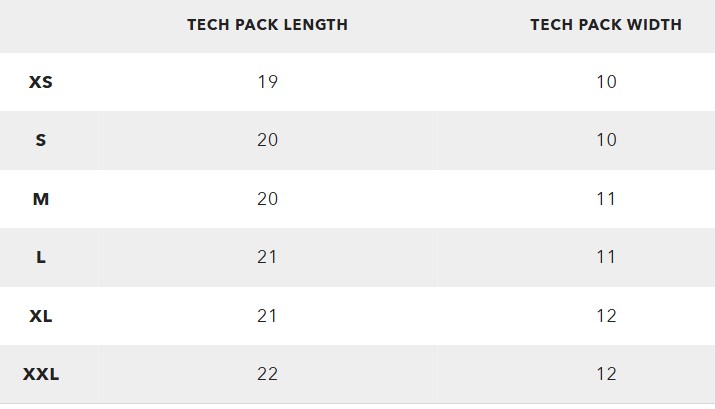Select the L size row label

click(x=41, y=257)
